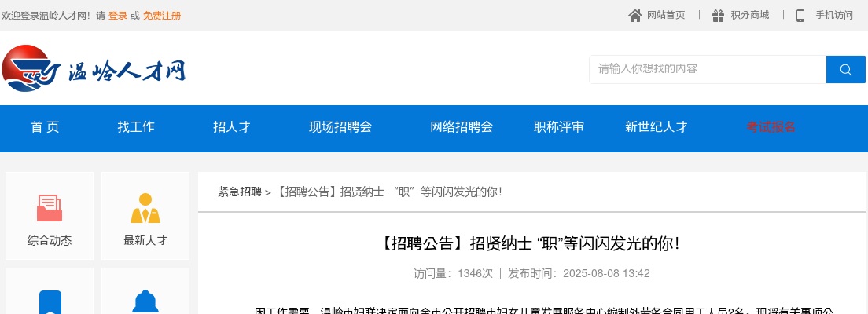Select 职称评审 in the navigation bar
The width and height of the screenshot is (868, 314).
coord(559,127)
